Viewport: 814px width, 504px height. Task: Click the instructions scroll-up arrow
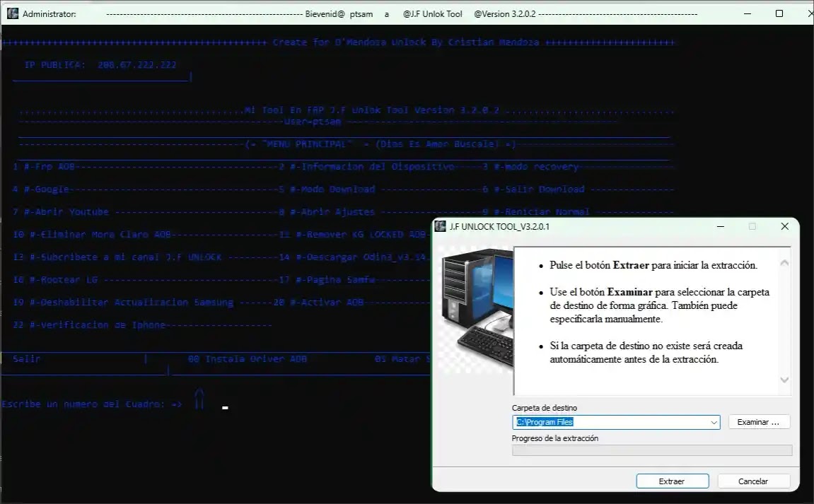784,263
